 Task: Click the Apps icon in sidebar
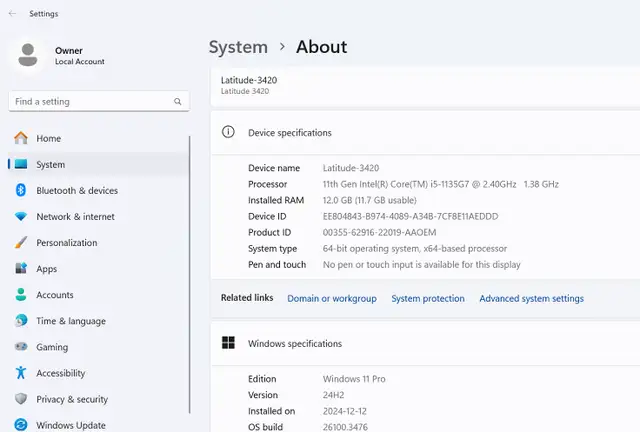tap(21, 268)
